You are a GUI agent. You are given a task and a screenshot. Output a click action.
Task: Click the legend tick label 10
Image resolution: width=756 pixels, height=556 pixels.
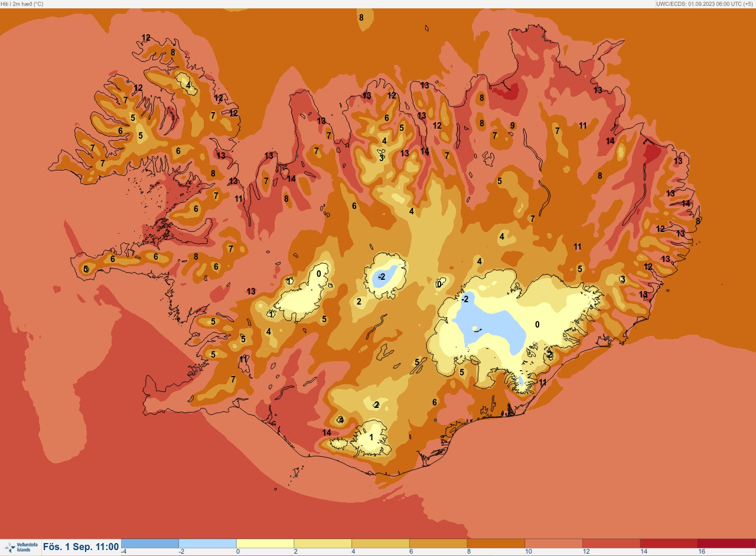pos(529,552)
